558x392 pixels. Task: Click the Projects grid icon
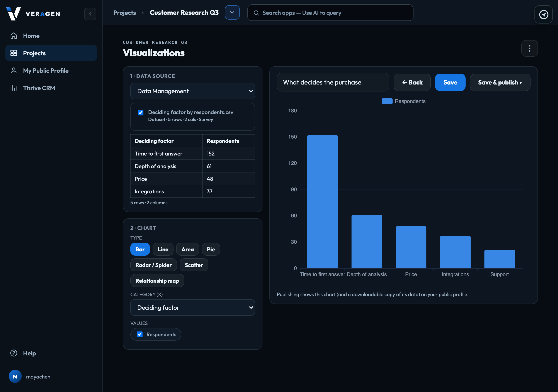coord(14,53)
